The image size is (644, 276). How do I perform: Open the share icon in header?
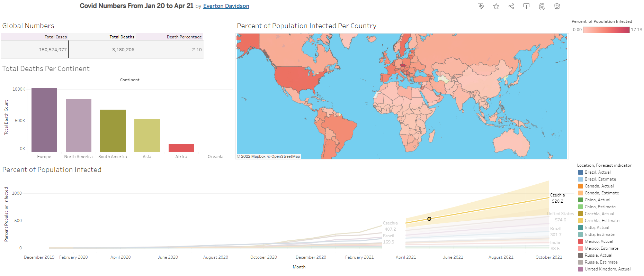(x=511, y=6)
